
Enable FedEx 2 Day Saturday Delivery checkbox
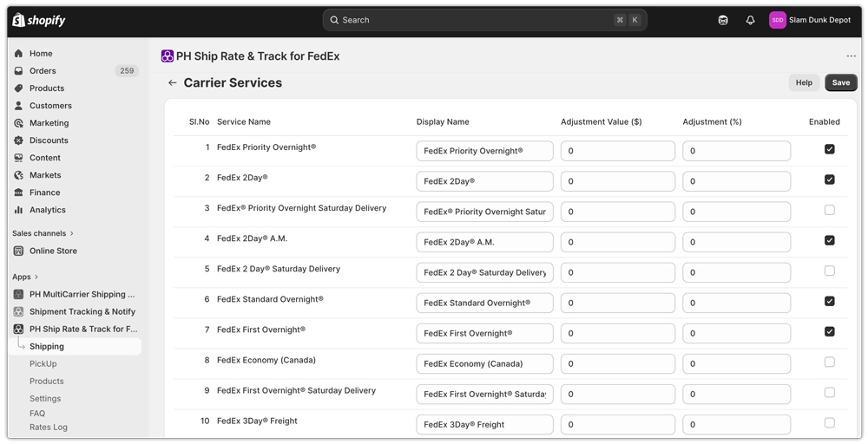[829, 271]
